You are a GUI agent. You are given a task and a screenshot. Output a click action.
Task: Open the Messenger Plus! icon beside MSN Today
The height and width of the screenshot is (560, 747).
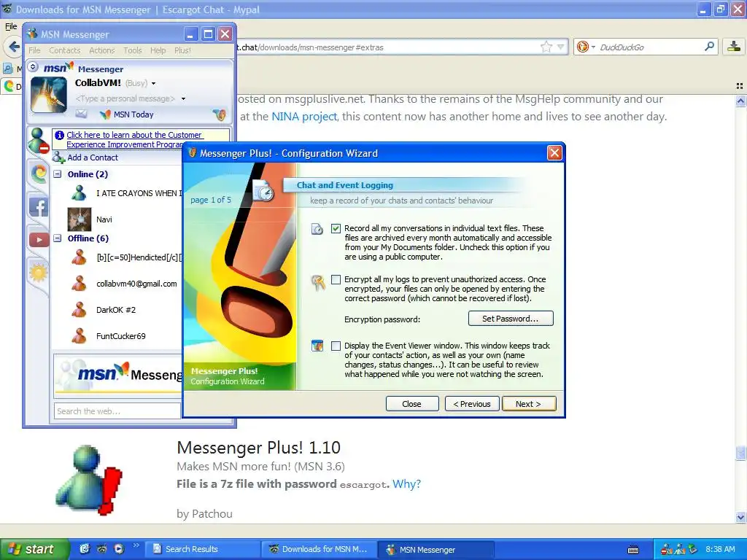pos(219,114)
